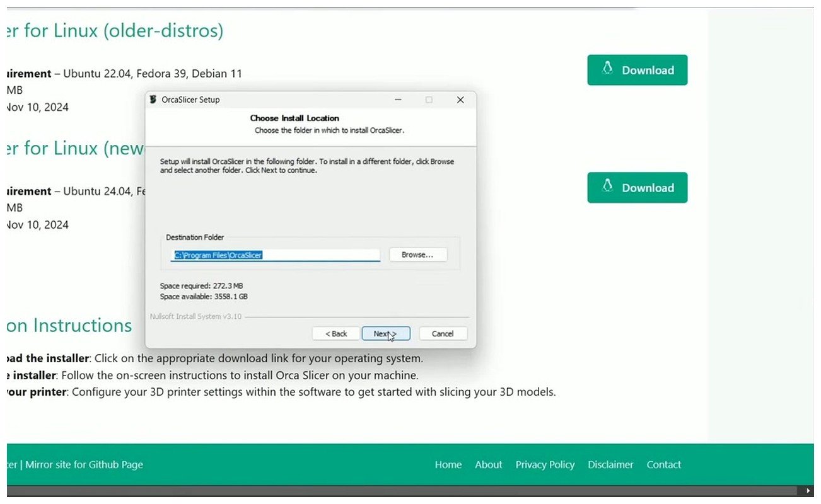The image size is (821, 504).
Task: Close the OrcaSlicer Setup dialog
Action: pyautogui.click(x=460, y=100)
